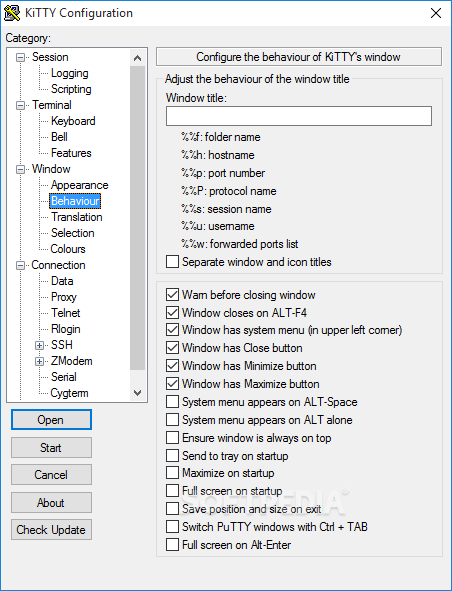The width and height of the screenshot is (452, 591).
Task: Enable Full screen on startup
Action: pyautogui.click(x=224, y=491)
